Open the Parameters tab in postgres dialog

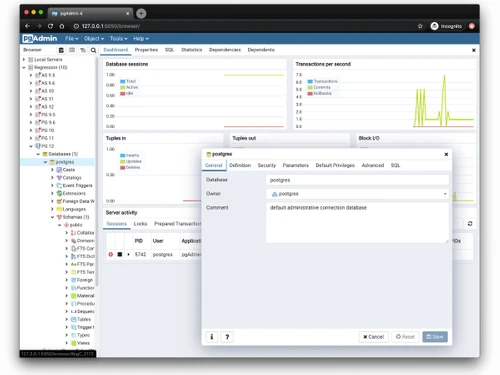tap(296, 165)
